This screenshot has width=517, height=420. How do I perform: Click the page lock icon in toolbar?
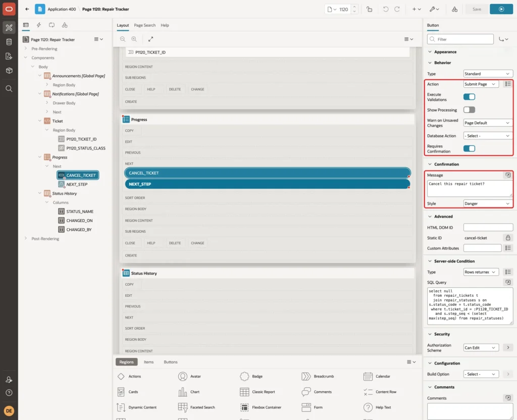click(369, 9)
